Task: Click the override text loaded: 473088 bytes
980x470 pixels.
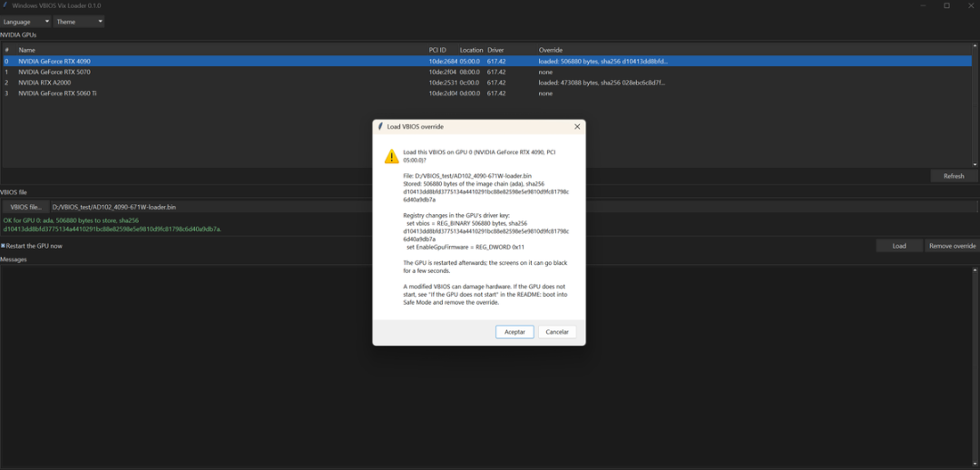Action: [x=602, y=83]
